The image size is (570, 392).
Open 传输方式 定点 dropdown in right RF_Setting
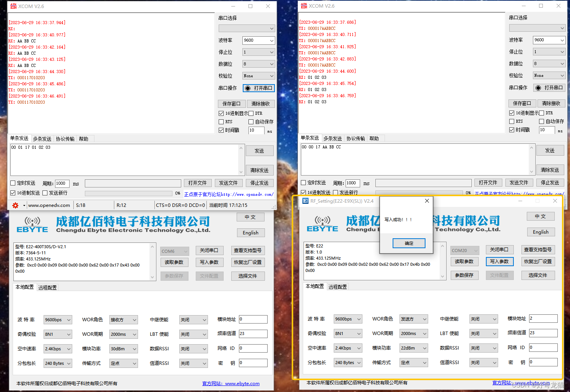[x=414, y=363]
